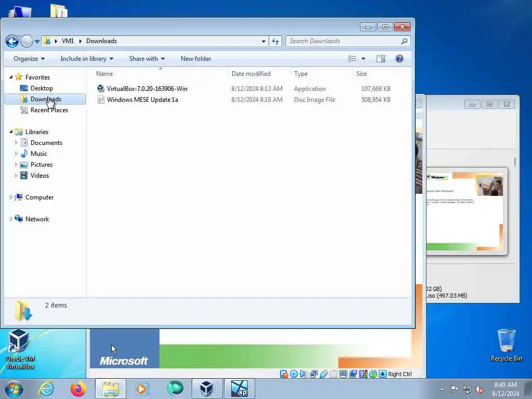Select Desktop under Favorites

[x=42, y=88]
